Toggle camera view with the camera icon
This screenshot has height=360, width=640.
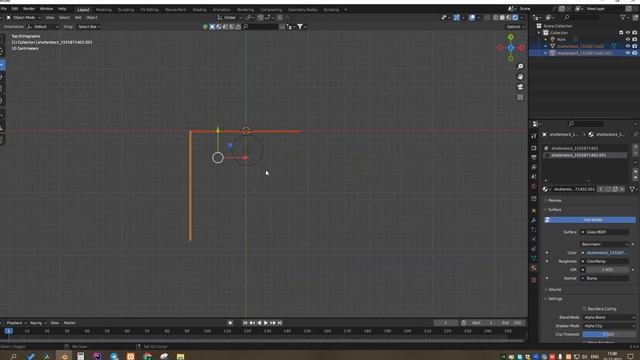(x=520, y=87)
